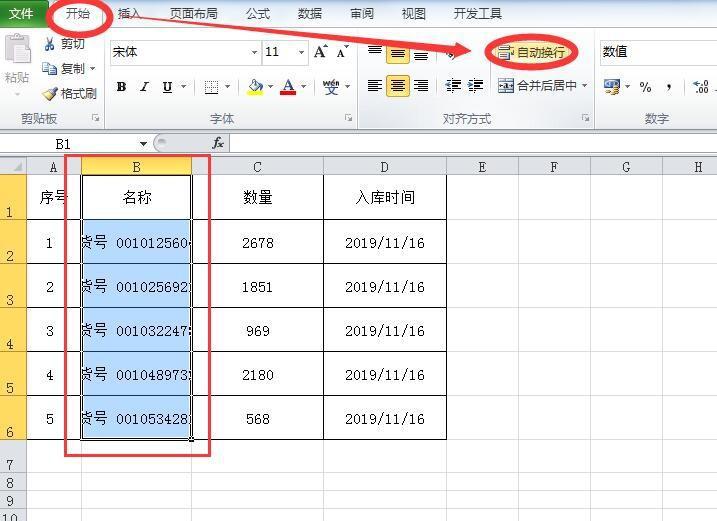717x521 pixels.
Task: Switch to the 视图 view tab
Action: pos(413,14)
